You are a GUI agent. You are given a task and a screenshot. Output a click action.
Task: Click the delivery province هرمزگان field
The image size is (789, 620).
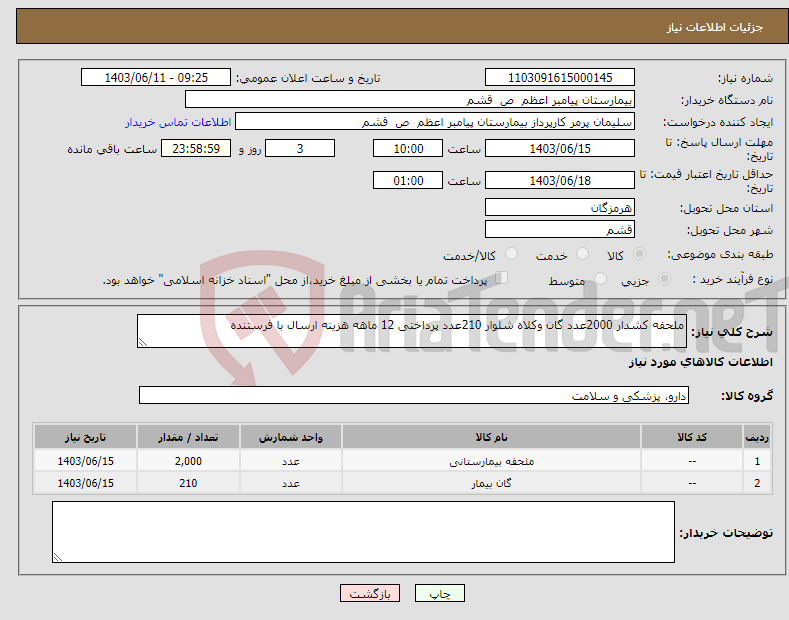coord(560,207)
